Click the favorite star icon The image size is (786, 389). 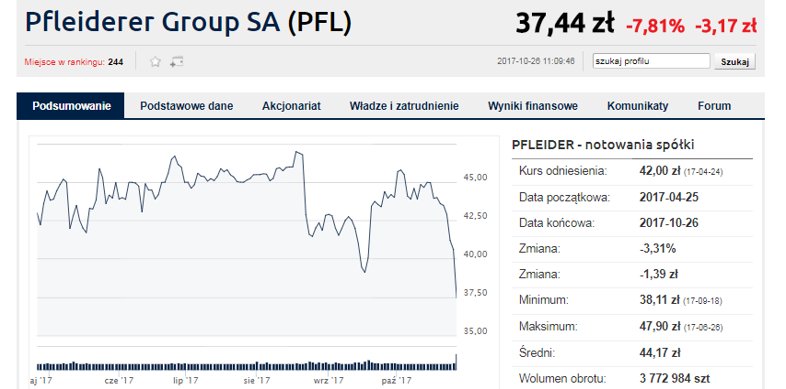[155, 62]
